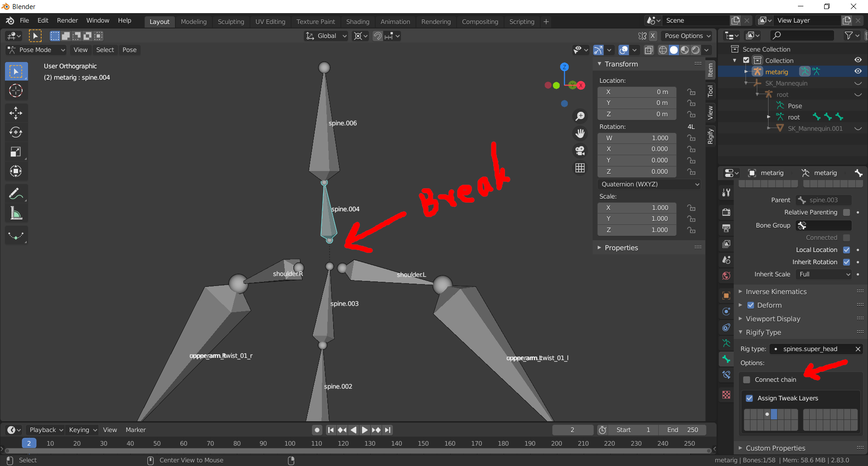Click the current frame marker 2
The height and width of the screenshot is (466, 868).
click(29, 443)
